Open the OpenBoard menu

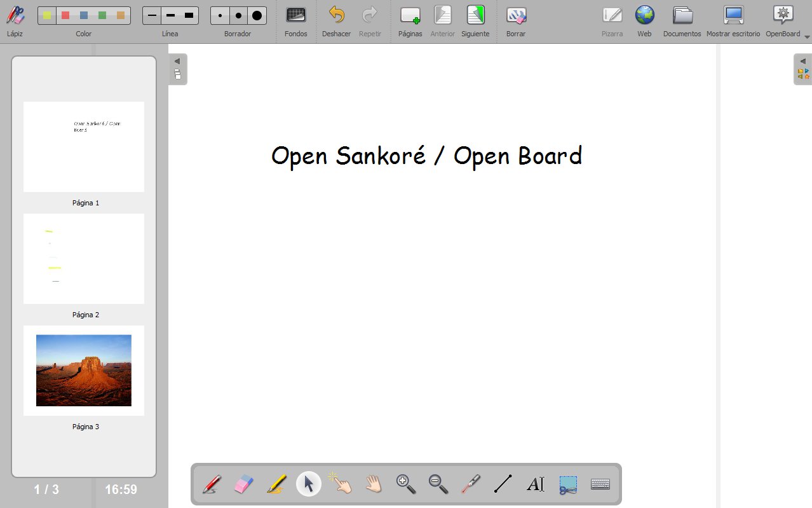coord(783,21)
